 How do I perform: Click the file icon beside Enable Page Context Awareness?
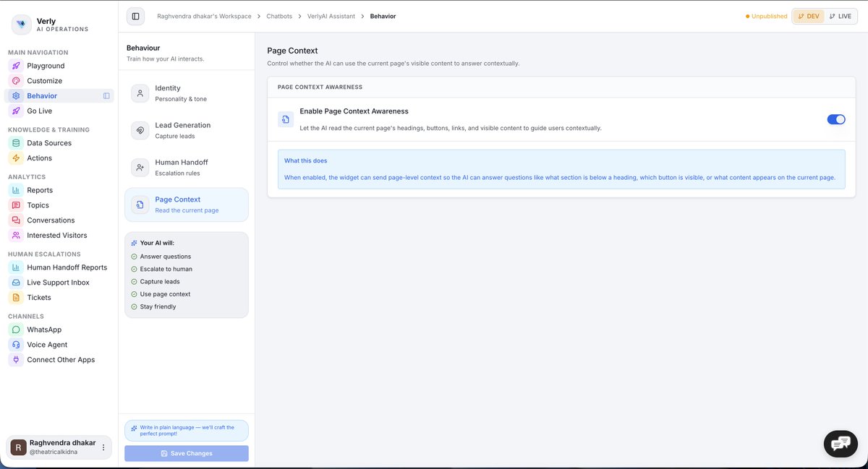click(x=286, y=119)
